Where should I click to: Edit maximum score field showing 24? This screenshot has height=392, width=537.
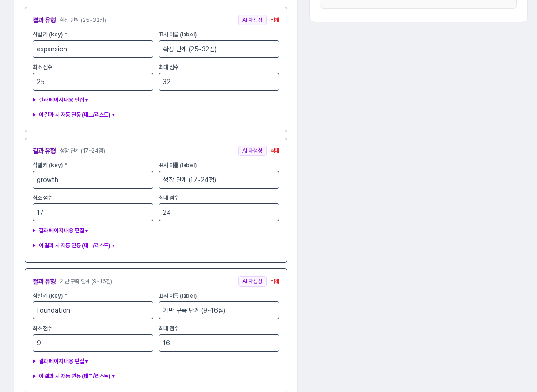tap(219, 213)
